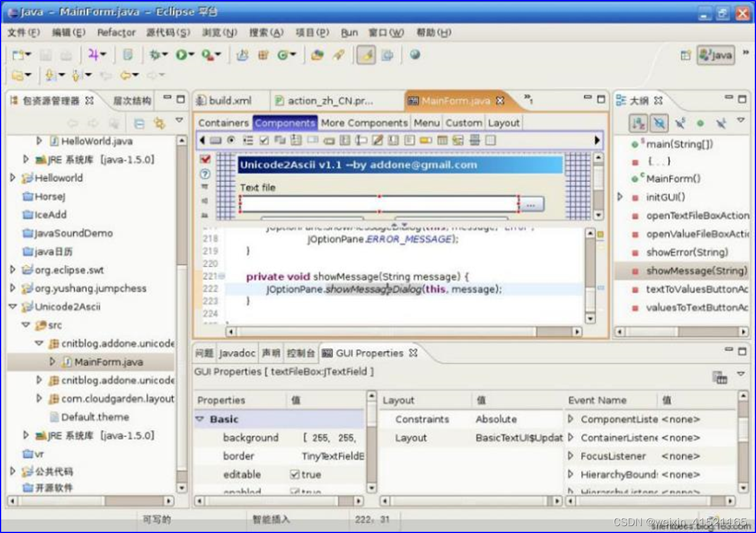Click the Open Perspective icon beside Java

[x=686, y=55]
